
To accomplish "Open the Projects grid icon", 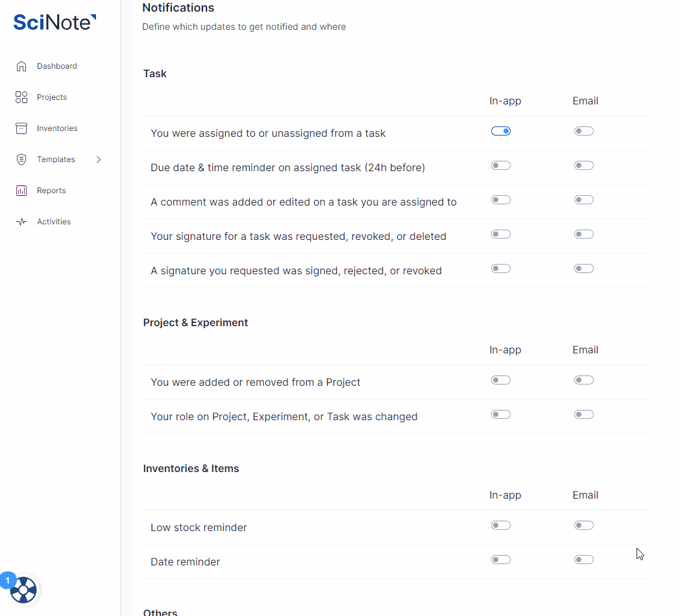I will pyautogui.click(x=21, y=97).
